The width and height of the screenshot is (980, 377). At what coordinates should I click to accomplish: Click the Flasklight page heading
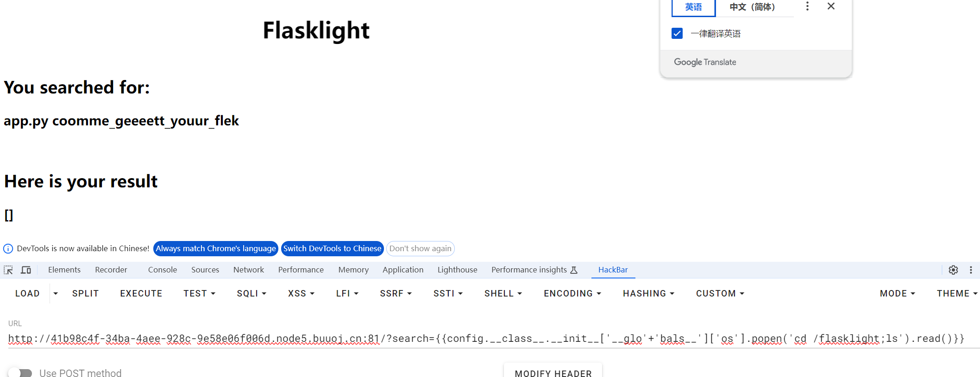(x=316, y=31)
